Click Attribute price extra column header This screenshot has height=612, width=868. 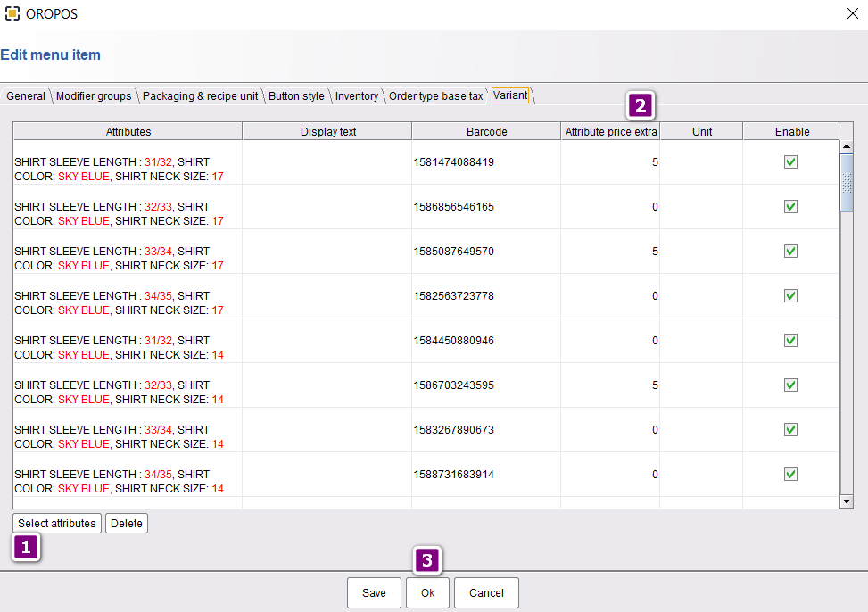click(610, 131)
